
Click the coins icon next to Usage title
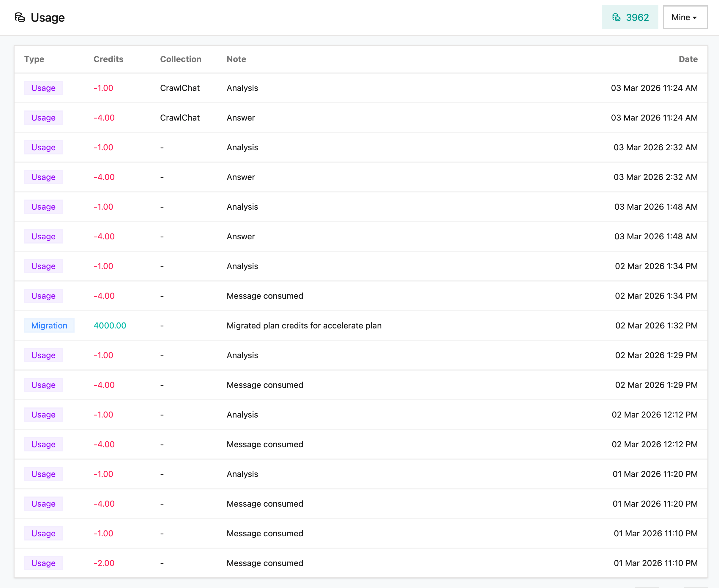tap(20, 17)
